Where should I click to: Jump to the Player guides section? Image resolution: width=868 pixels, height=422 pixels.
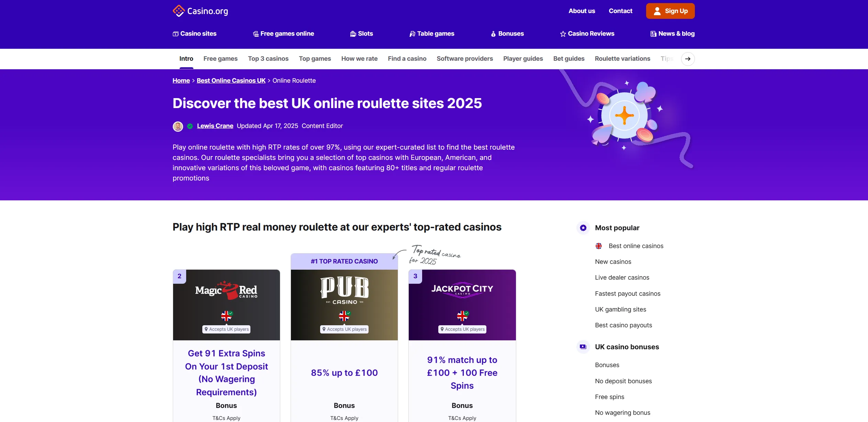click(x=523, y=59)
